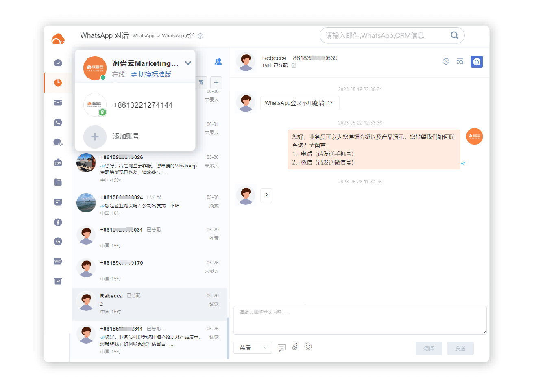The image size is (534, 392).
Task: Open conversation ending in 0031
Action: [149, 237]
